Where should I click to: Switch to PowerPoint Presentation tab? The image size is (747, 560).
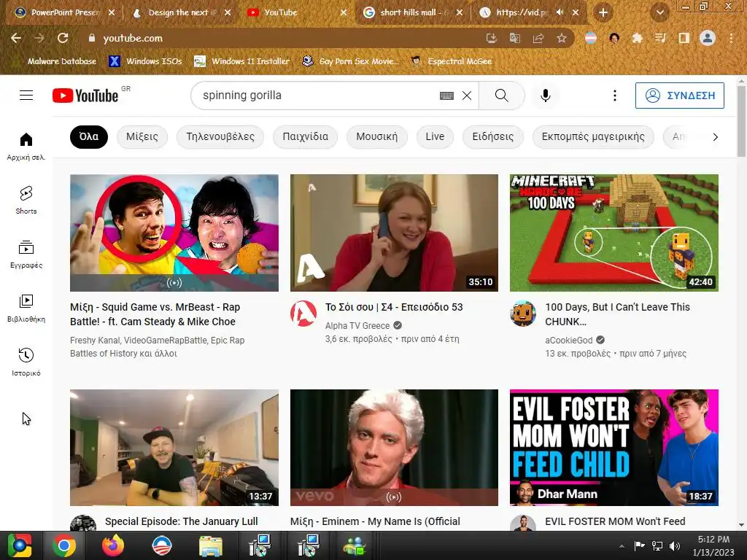tap(64, 12)
